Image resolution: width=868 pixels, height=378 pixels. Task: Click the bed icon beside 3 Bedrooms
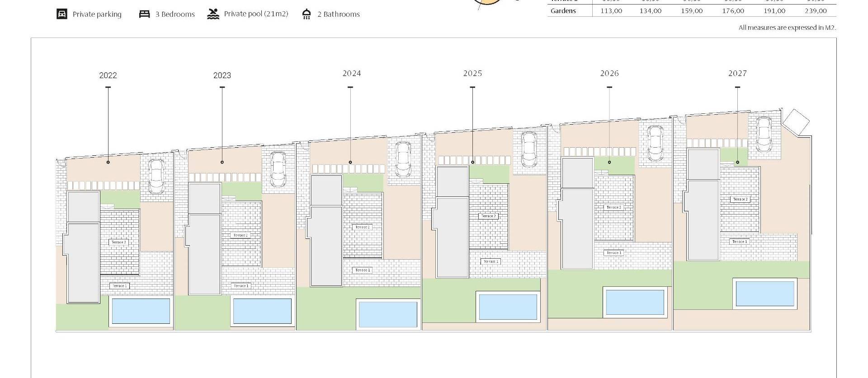coord(144,14)
